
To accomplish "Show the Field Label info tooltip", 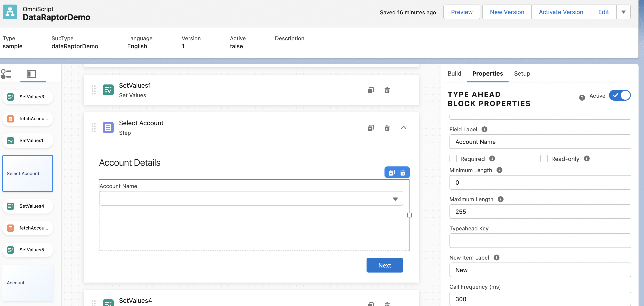I will tap(484, 130).
